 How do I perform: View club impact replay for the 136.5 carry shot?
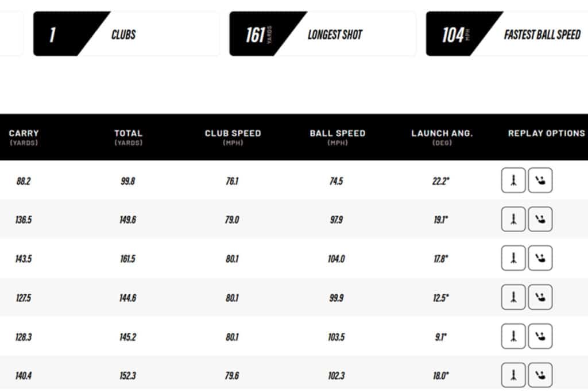540,220
